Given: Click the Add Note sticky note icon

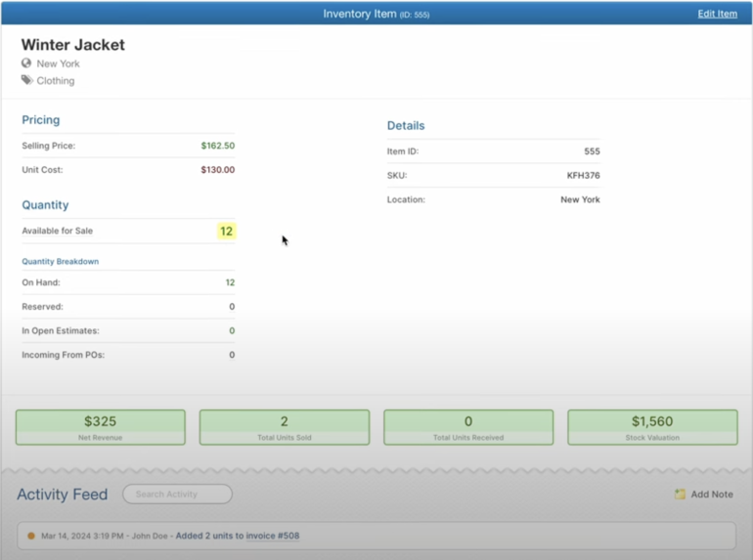Looking at the screenshot, I should (x=680, y=495).
